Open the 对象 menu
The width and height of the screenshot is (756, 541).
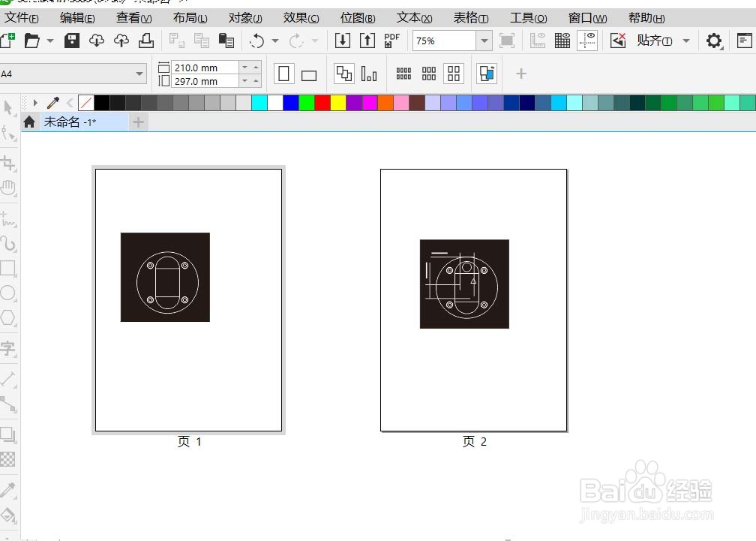coord(245,18)
